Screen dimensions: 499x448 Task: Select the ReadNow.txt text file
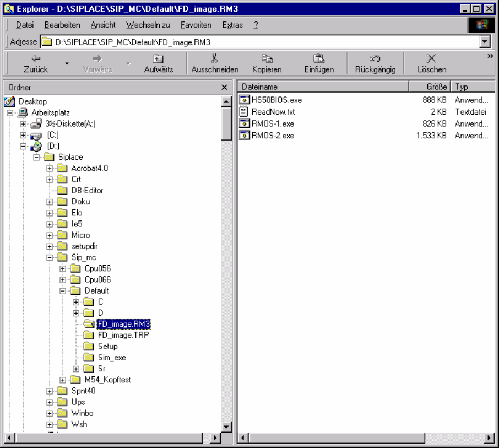coord(273,112)
